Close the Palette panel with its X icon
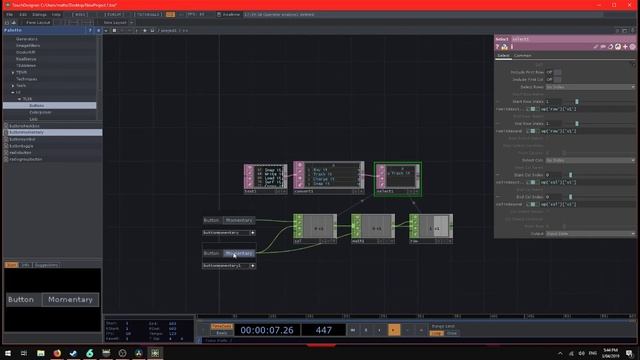The width and height of the screenshot is (640, 360). 98,30
